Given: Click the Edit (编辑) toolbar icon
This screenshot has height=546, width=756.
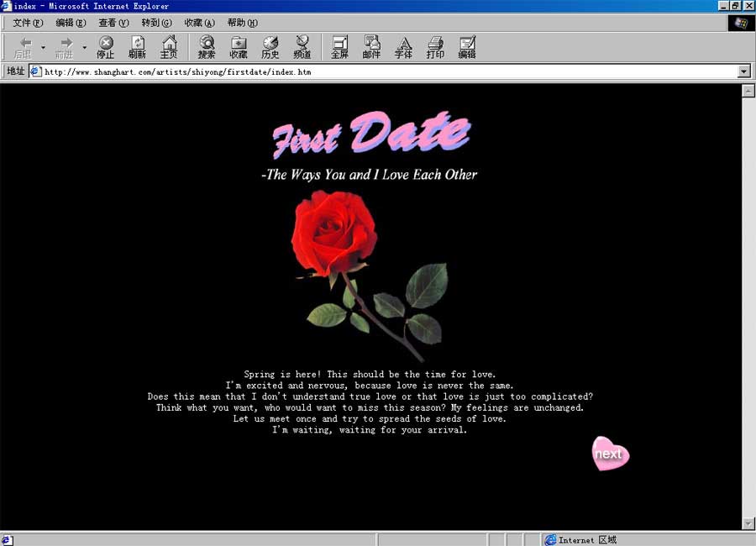Looking at the screenshot, I should coord(467,47).
